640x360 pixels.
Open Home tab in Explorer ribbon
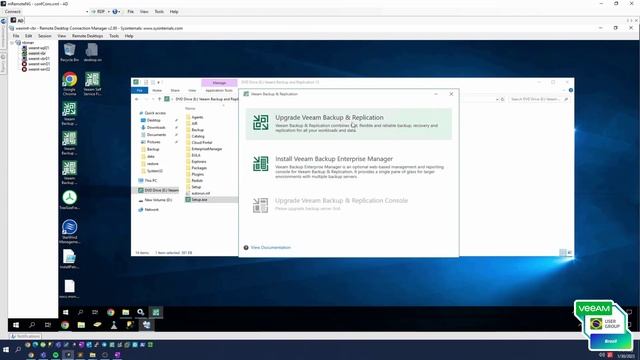coord(157,90)
